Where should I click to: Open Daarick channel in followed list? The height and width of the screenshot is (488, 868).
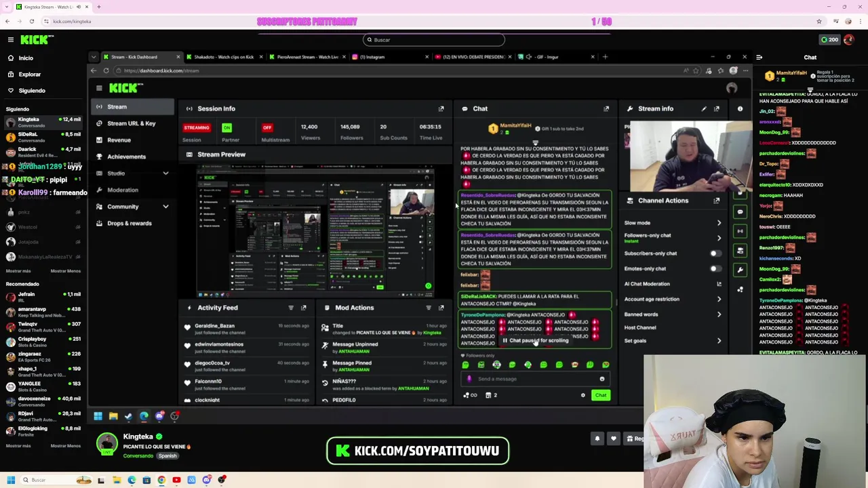[43, 152]
